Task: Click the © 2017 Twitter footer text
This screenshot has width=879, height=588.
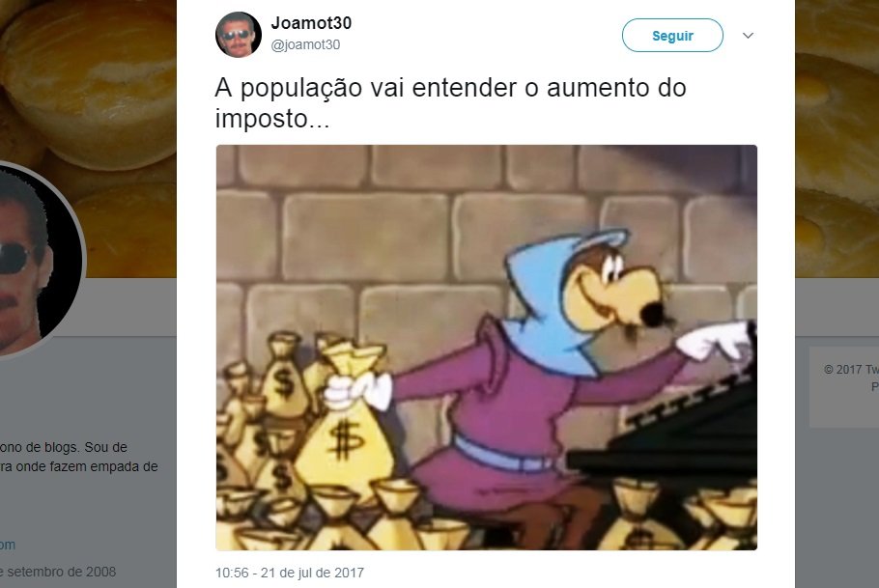Action: point(851,370)
